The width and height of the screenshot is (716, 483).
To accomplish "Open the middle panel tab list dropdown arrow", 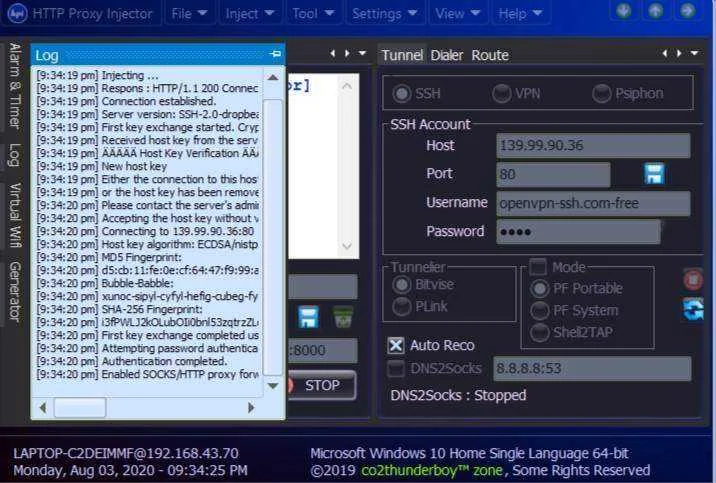I will 363,53.
